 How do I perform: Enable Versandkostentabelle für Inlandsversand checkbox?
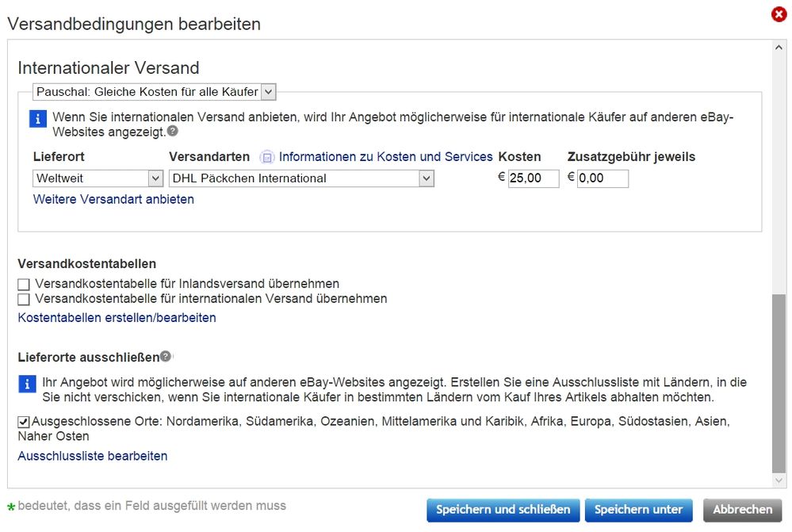click(x=24, y=284)
